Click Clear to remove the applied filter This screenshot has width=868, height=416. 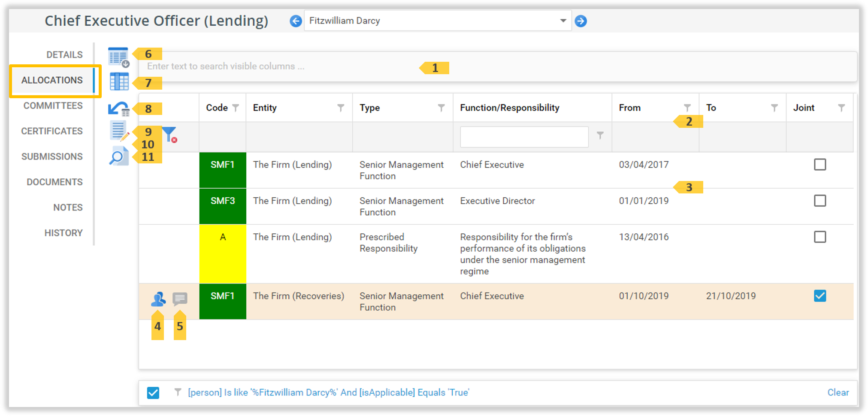(838, 392)
